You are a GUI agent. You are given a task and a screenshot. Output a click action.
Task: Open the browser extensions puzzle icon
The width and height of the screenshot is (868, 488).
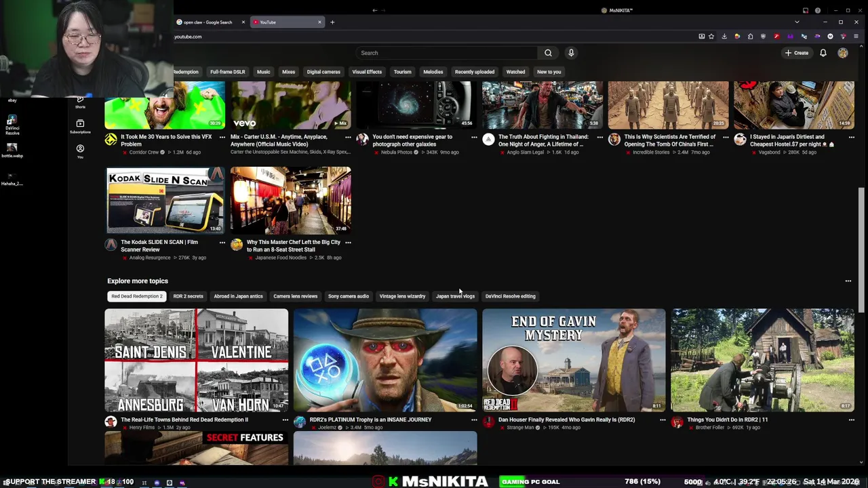(750, 37)
